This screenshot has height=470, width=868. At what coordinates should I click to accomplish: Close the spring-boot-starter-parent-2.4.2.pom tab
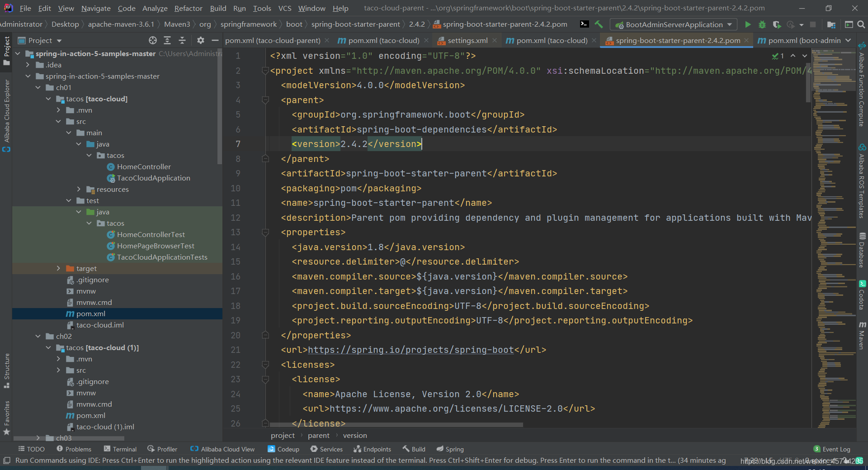(x=746, y=40)
